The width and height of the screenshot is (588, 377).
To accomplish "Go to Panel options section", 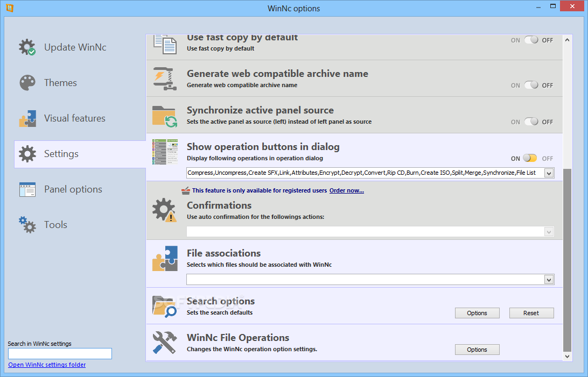I will pos(73,189).
